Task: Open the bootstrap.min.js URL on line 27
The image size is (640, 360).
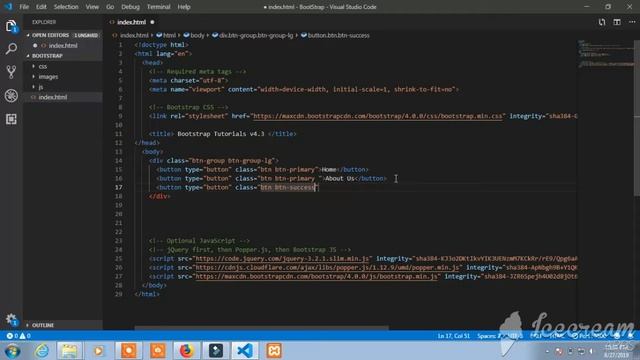Action: tap(316, 277)
